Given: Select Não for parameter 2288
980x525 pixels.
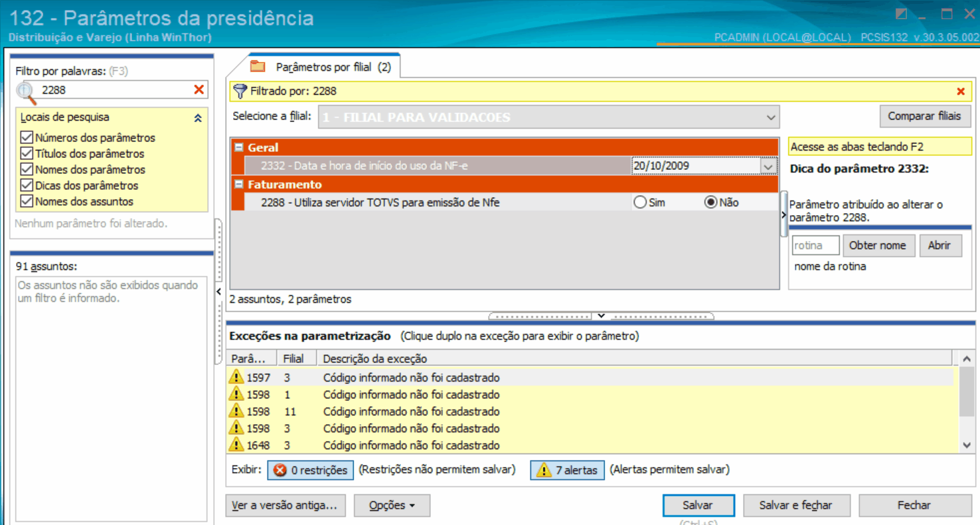Looking at the screenshot, I should [x=710, y=202].
